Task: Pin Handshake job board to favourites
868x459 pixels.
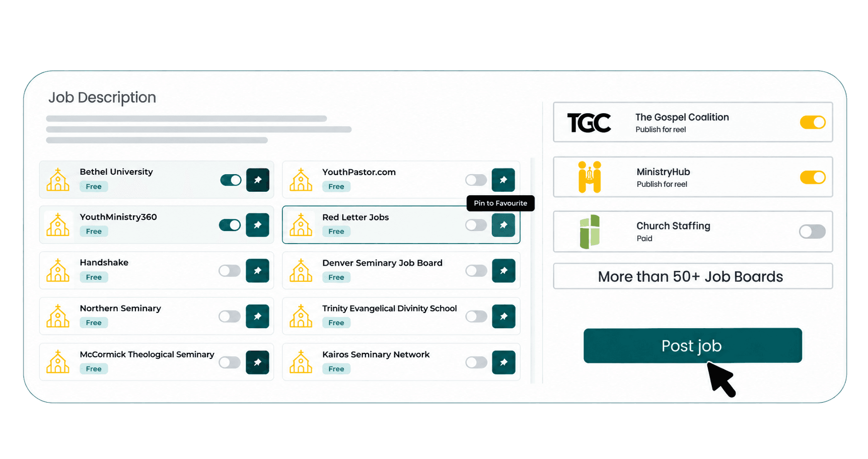Action: click(257, 271)
